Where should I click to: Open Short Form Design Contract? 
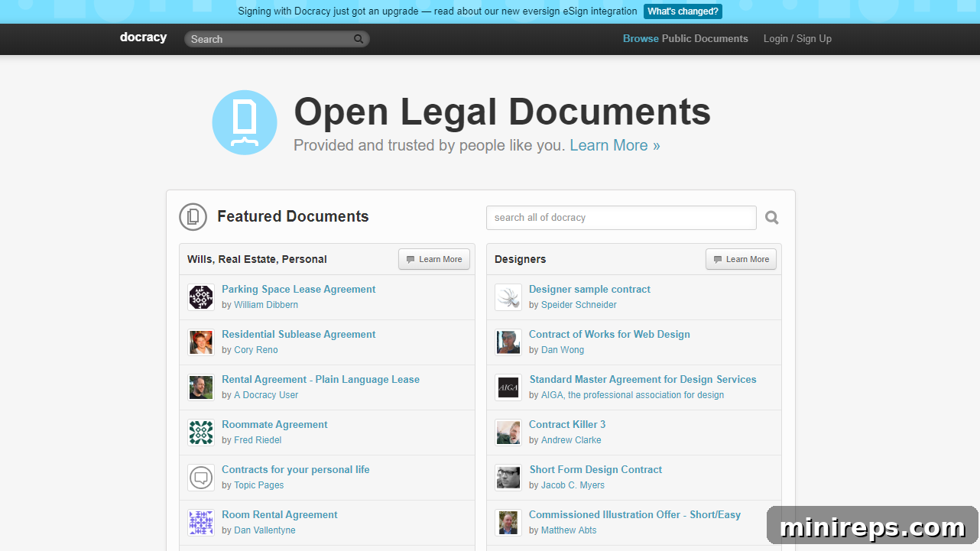point(595,469)
